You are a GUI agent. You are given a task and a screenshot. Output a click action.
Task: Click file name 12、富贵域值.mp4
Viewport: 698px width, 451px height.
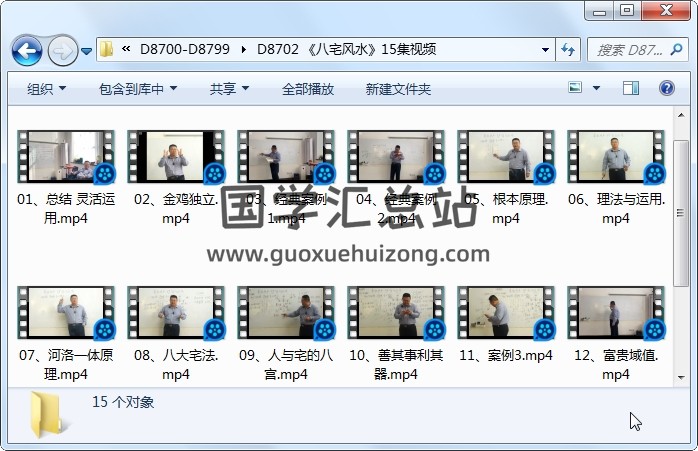[x=616, y=365]
